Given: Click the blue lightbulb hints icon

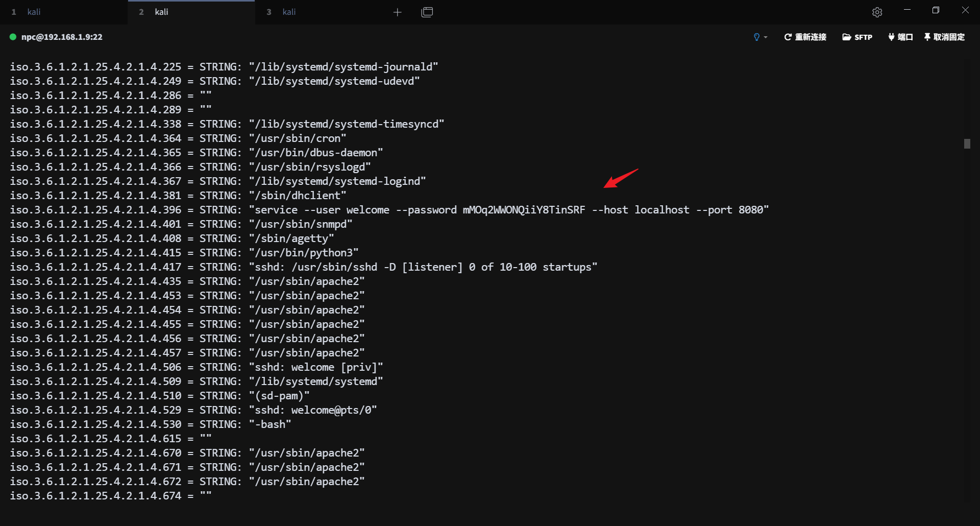Looking at the screenshot, I should (x=756, y=37).
